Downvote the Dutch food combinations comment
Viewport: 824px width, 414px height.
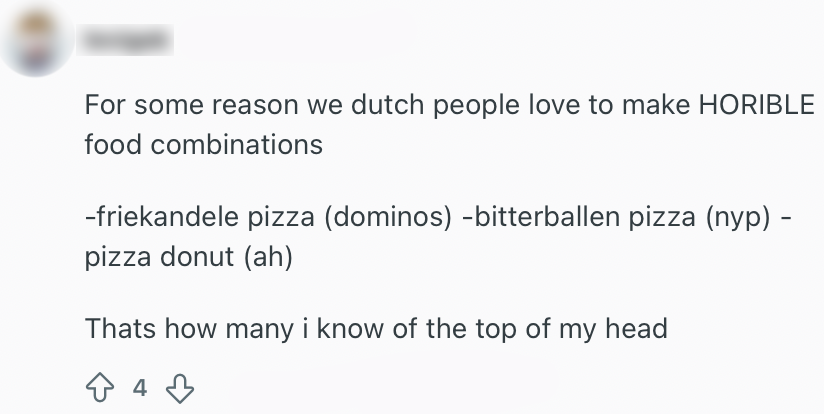pos(179,387)
